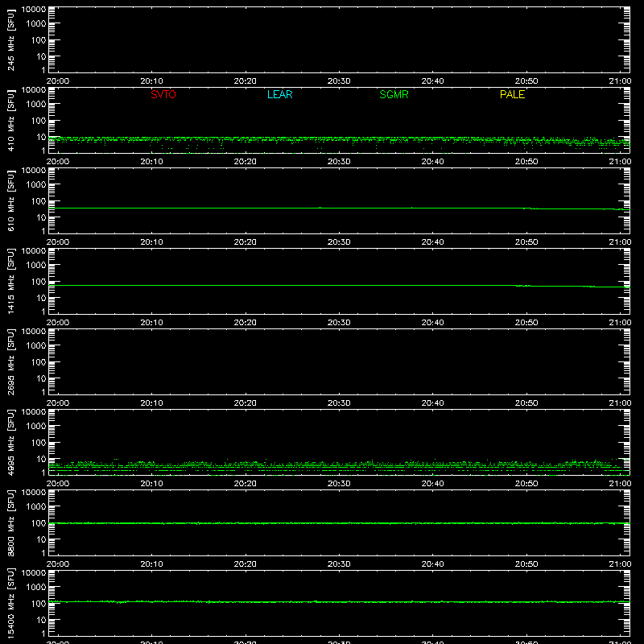This screenshot has height=644, width=644.
Task: Select the 610 MHz [SFU] axis title
Action: coord(10,200)
